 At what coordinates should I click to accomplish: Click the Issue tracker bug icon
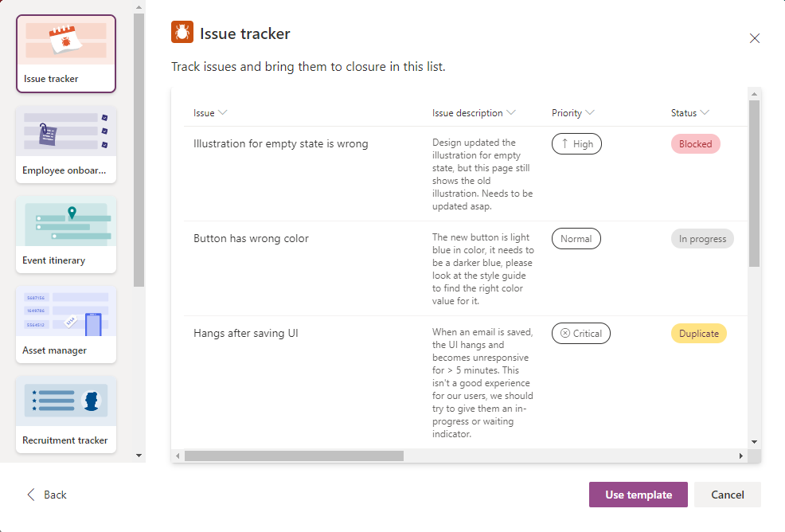[181, 32]
